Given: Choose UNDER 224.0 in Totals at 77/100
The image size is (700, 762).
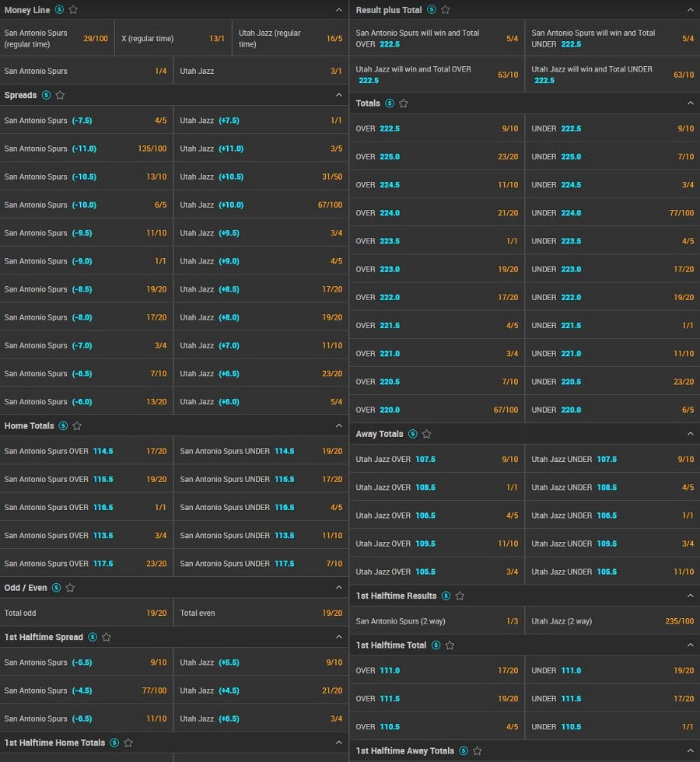Looking at the screenshot, I should coord(613,213).
